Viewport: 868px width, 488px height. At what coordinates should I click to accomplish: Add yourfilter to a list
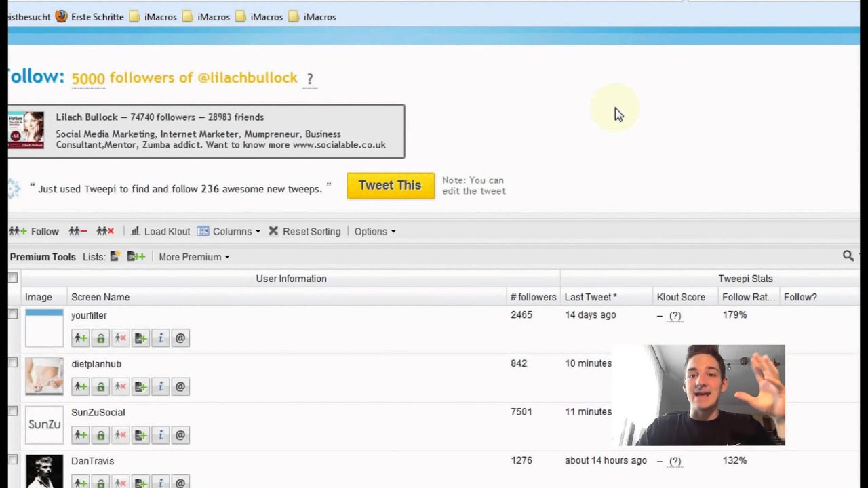point(140,338)
